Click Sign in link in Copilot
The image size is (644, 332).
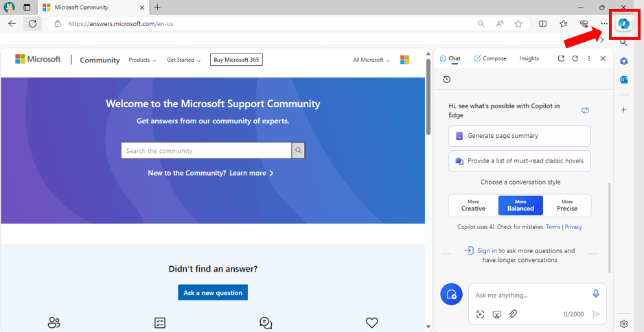pos(487,250)
